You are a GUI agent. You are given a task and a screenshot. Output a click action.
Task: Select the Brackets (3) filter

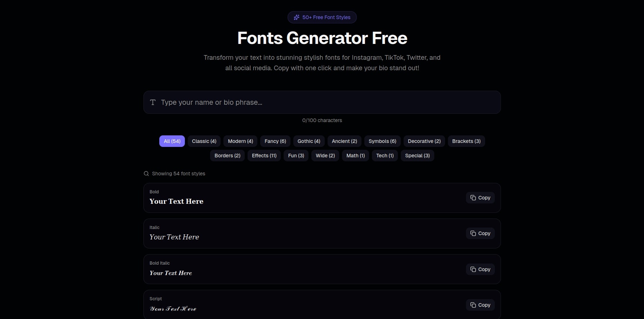pos(466,141)
